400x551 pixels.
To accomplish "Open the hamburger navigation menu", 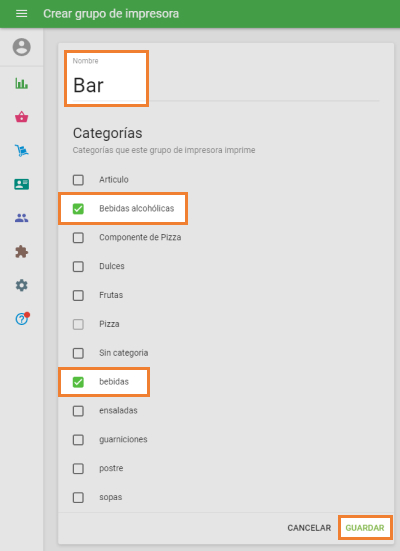I will click(21, 14).
